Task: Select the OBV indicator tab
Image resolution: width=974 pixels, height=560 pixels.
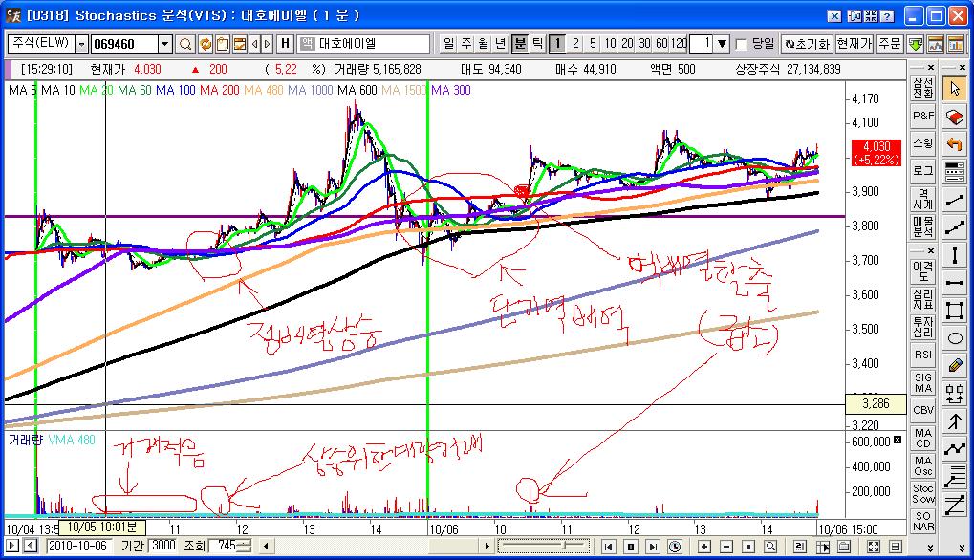Action: tap(923, 410)
